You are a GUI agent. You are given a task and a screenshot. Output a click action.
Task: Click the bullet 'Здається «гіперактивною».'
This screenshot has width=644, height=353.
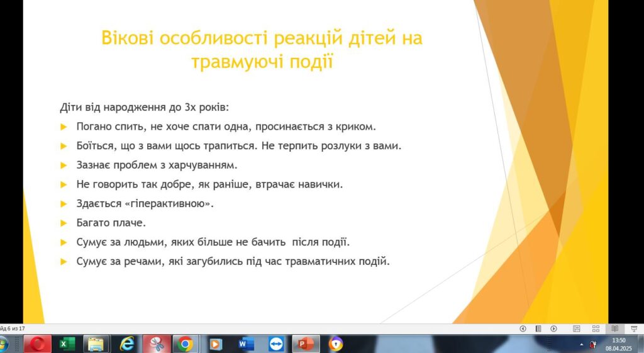[x=145, y=204]
